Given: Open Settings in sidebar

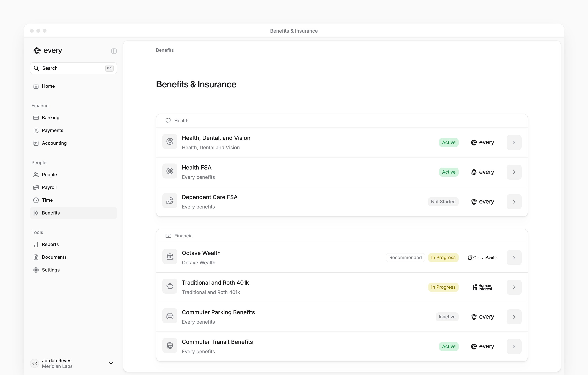Looking at the screenshot, I should tap(73, 270).
